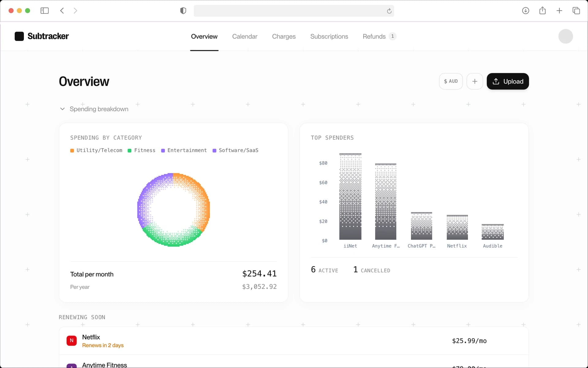Open the AUD currency selector
588x368 pixels.
point(451,81)
